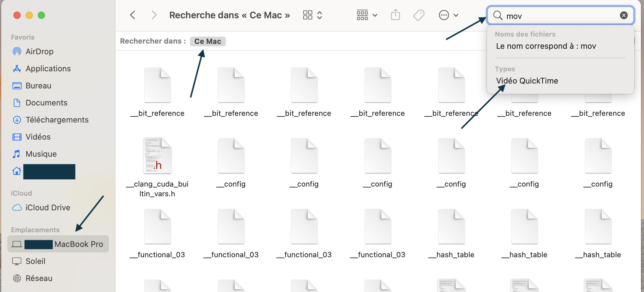Open the icon view switcher

click(312, 15)
